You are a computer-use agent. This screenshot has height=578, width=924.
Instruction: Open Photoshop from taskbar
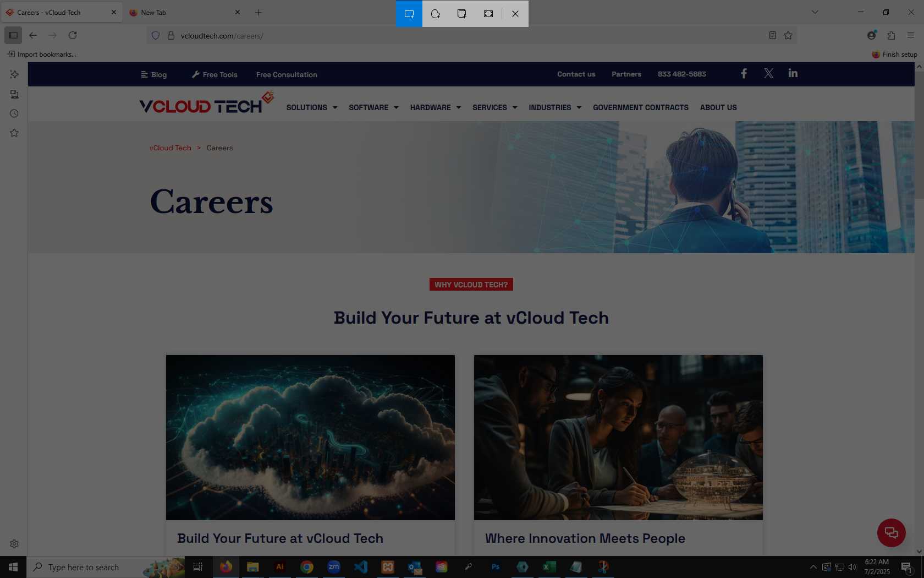click(x=496, y=567)
